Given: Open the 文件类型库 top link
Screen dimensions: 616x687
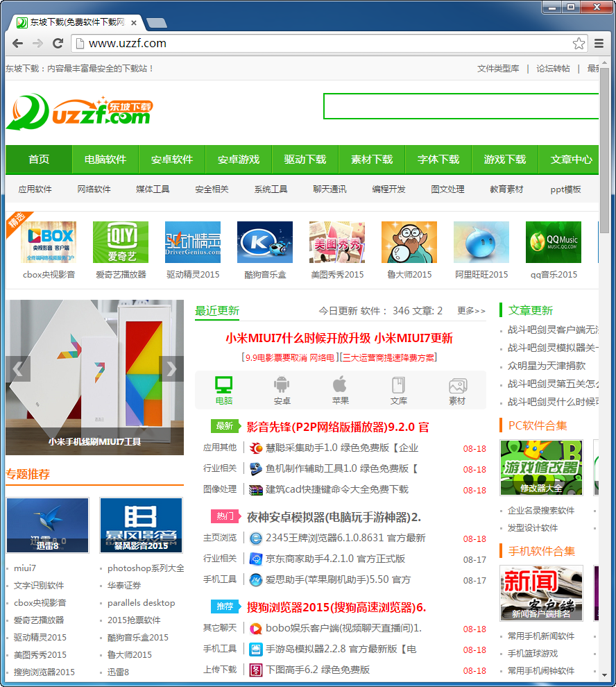Looking at the screenshot, I should (498, 69).
